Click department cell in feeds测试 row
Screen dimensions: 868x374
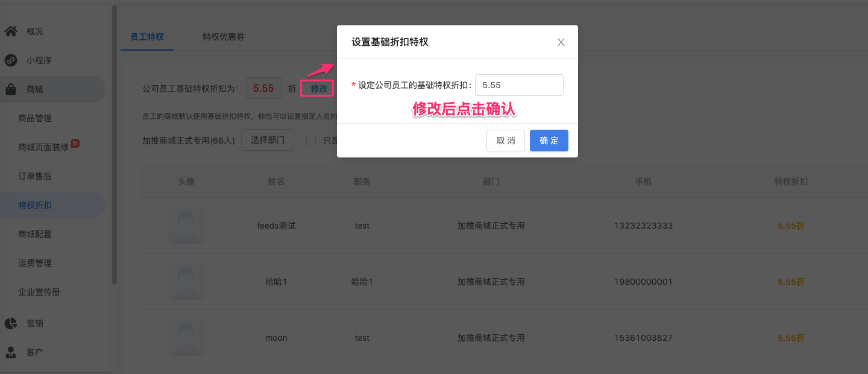tap(491, 226)
